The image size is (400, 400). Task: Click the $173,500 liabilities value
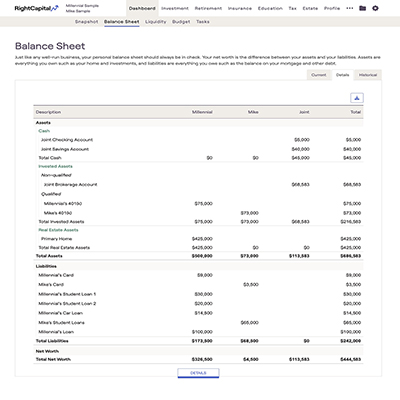pos(202,341)
